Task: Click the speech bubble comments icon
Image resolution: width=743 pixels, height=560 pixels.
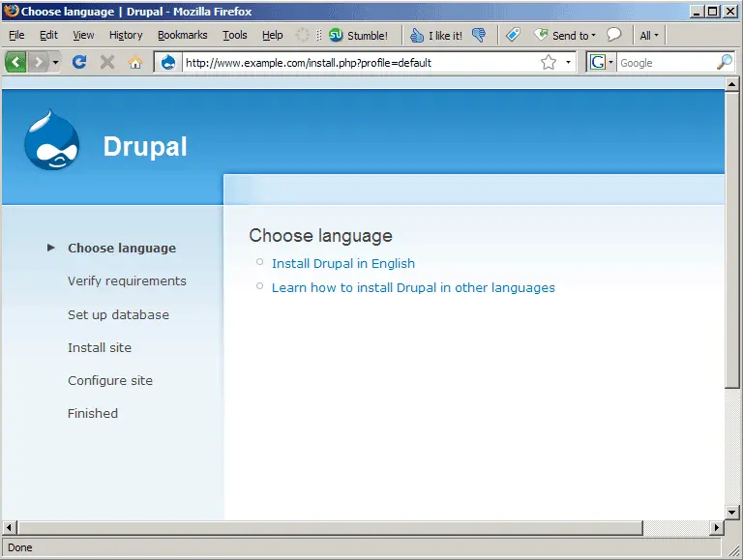Action: click(x=613, y=34)
